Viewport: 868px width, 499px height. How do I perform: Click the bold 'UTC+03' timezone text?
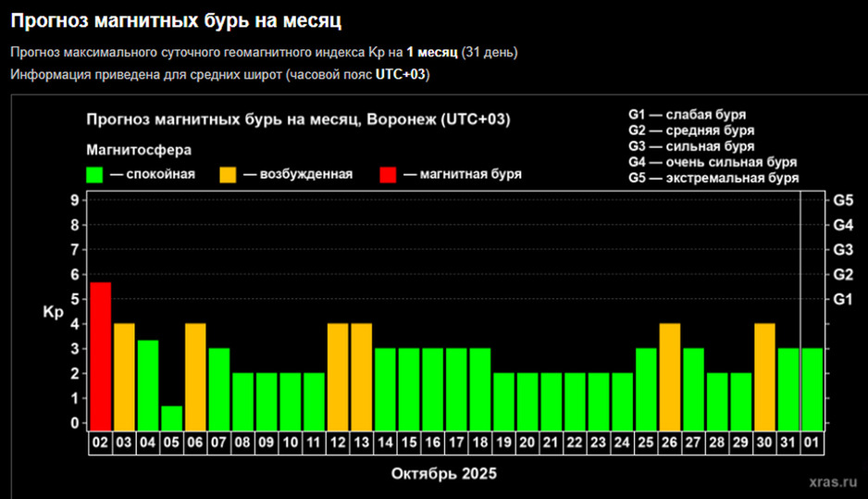pyautogui.click(x=401, y=75)
